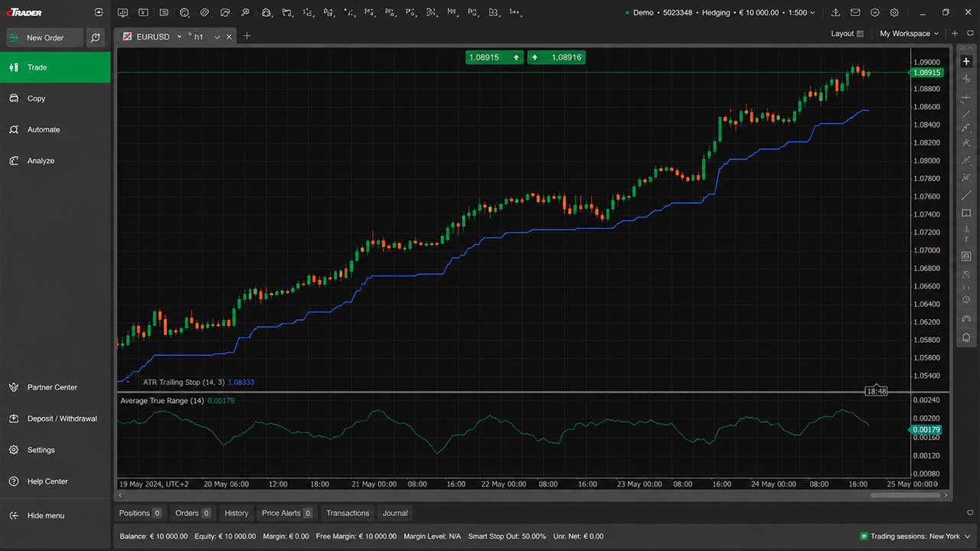The width and height of the screenshot is (980, 551).
Task: Open Partner Center
Action: coord(55,387)
